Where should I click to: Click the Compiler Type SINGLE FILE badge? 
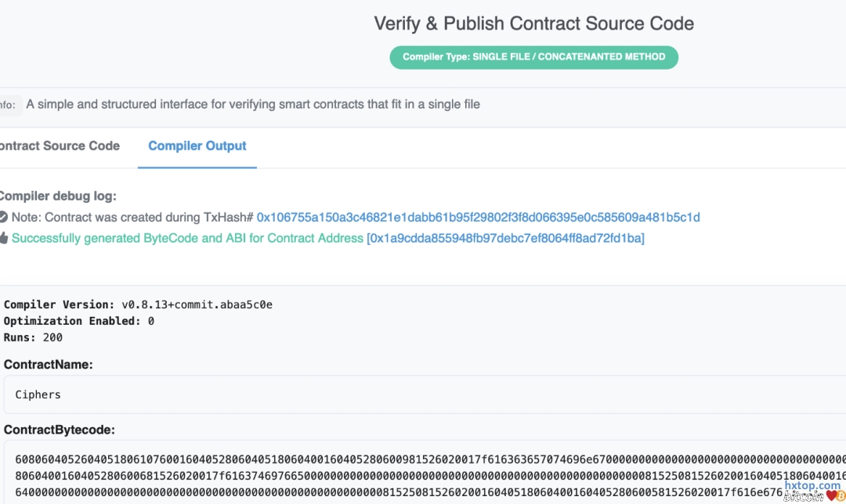click(x=534, y=57)
